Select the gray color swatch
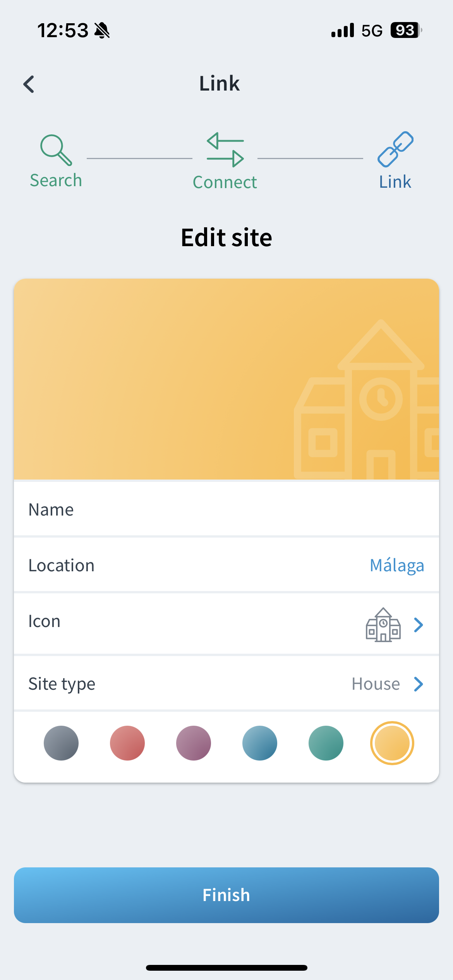Screen dimensions: 453x980 (61, 743)
